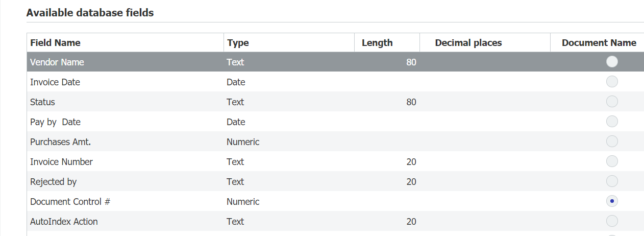
Task: Select AutoIndex Action Document Name radio
Action: pos(612,221)
